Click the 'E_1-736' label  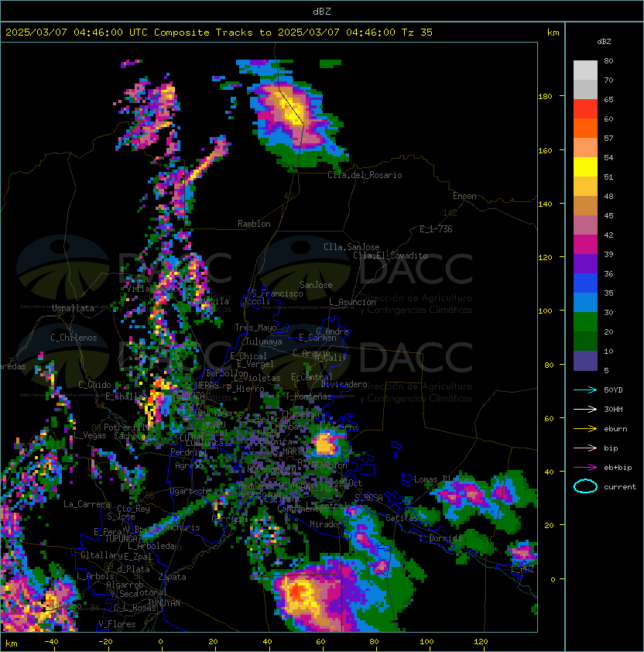point(436,229)
